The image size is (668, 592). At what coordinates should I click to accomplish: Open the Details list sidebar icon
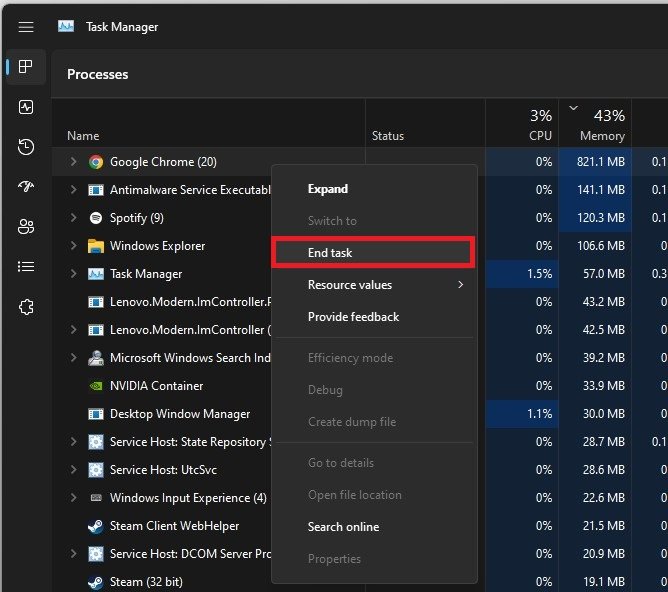click(x=26, y=267)
